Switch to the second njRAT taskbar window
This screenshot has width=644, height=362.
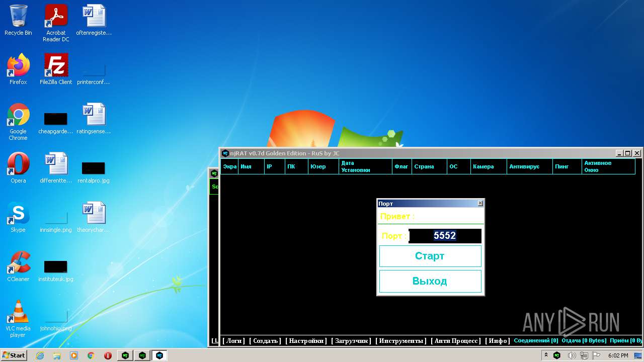click(x=142, y=355)
